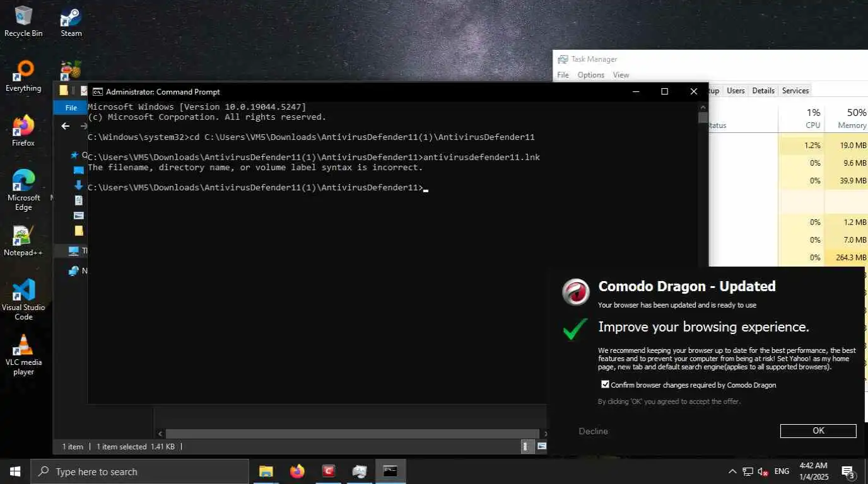
Task: Click File Explorer horizontal scrollbar left arrow
Action: 160,434
